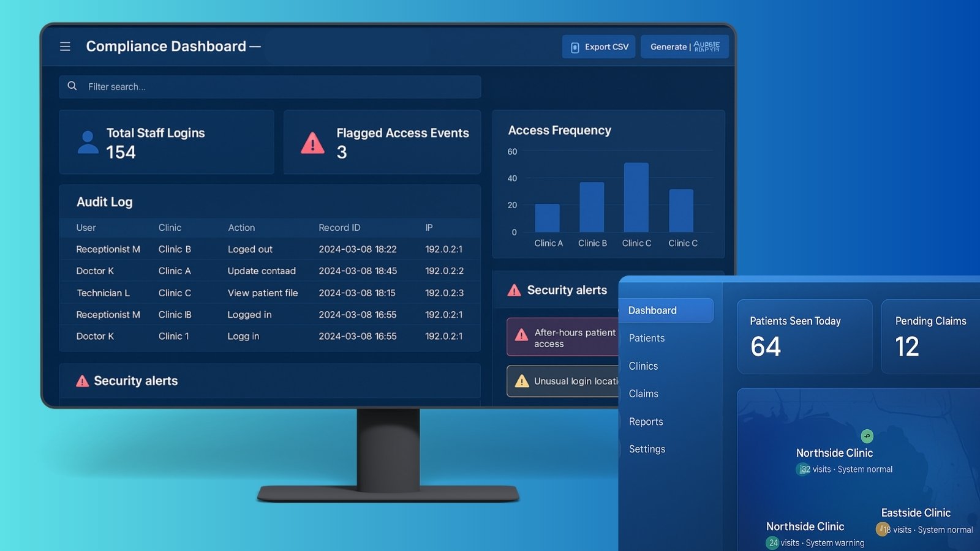The height and width of the screenshot is (551, 980).
Task: Go to Claims in the sidebar
Action: [644, 394]
